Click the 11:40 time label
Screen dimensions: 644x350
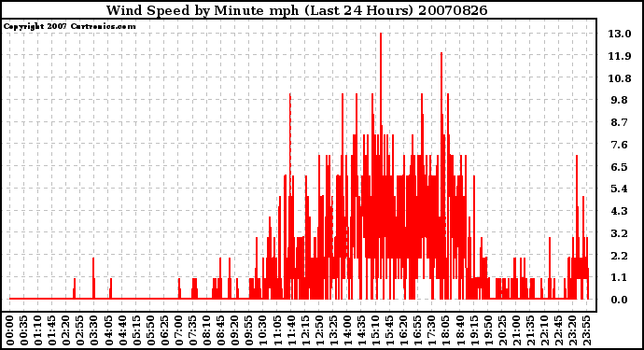(291, 331)
